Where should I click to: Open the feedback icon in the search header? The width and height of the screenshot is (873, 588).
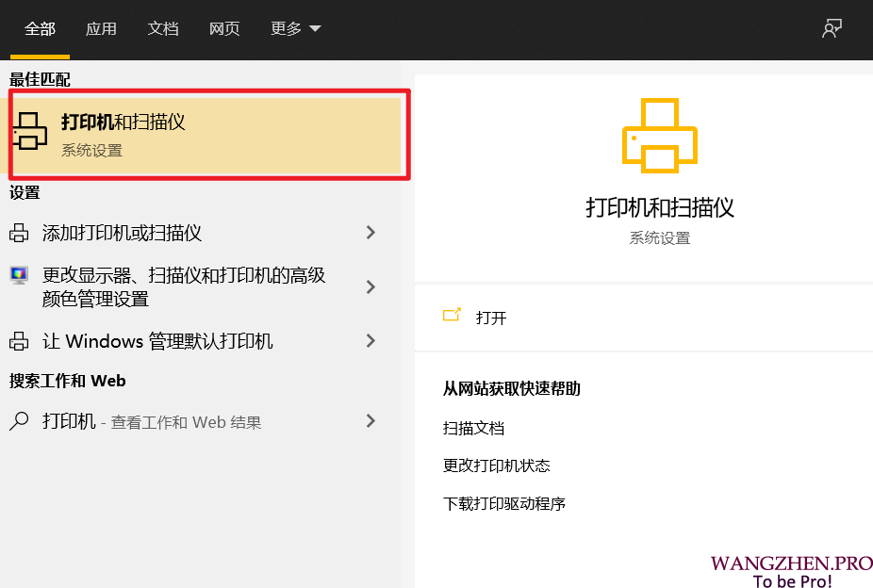[832, 28]
